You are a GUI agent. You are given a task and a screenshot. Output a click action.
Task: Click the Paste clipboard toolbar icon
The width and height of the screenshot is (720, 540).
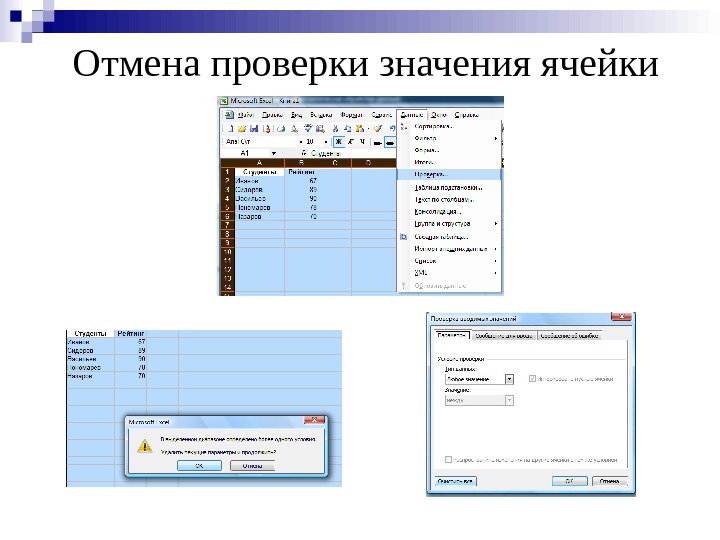[360, 129]
